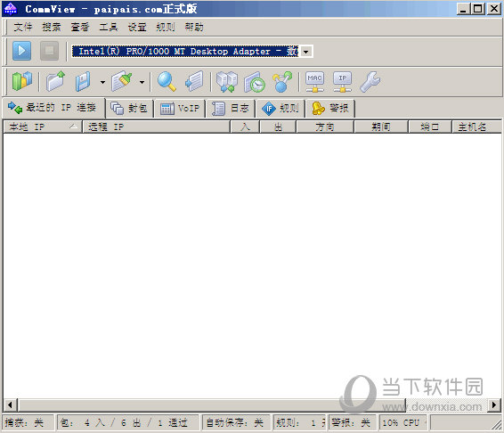504x433 pixels.
Task: Click the horizontal scrollbar thumb
Action: point(212,405)
